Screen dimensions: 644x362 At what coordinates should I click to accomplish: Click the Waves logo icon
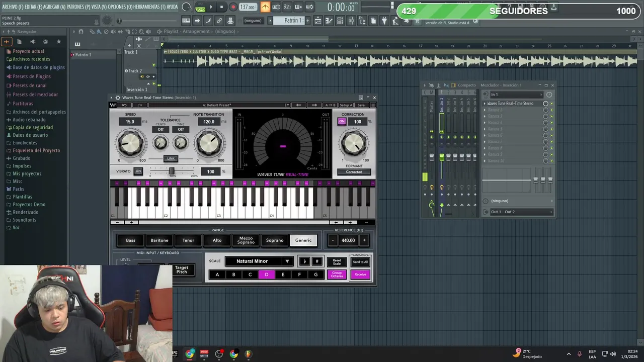pyautogui.click(x=113, y=105)
